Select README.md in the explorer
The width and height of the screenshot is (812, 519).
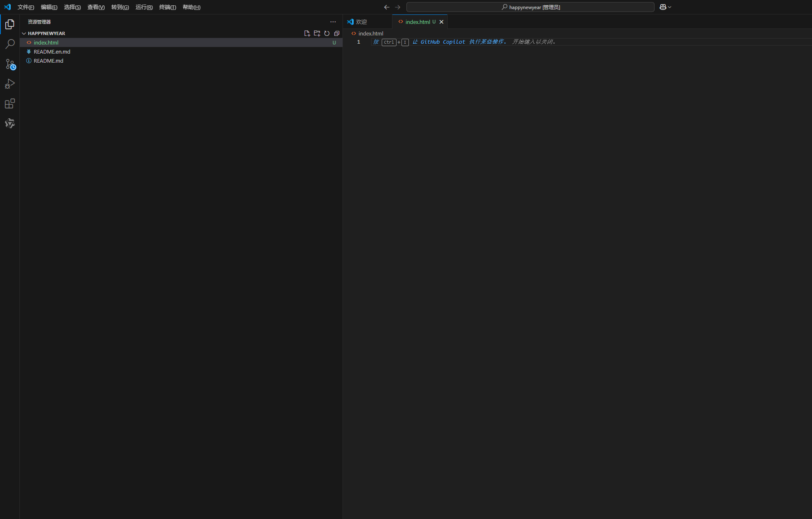point(49,61)
